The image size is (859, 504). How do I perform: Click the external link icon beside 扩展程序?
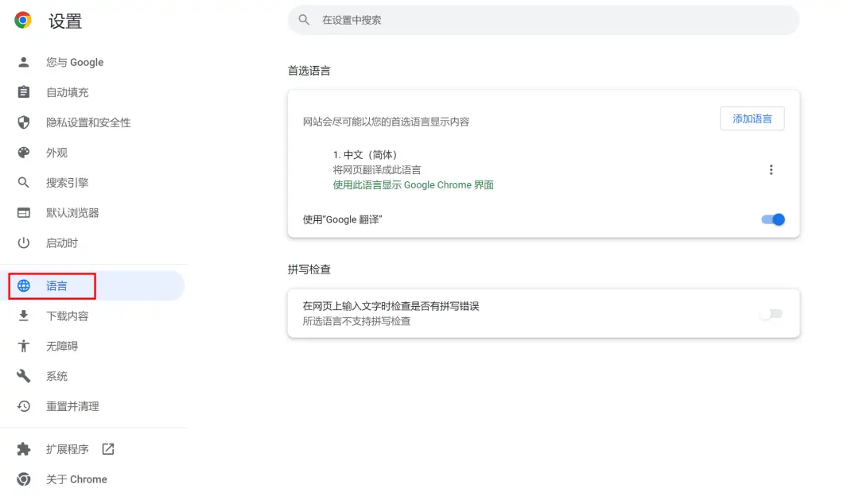[108, 449]
